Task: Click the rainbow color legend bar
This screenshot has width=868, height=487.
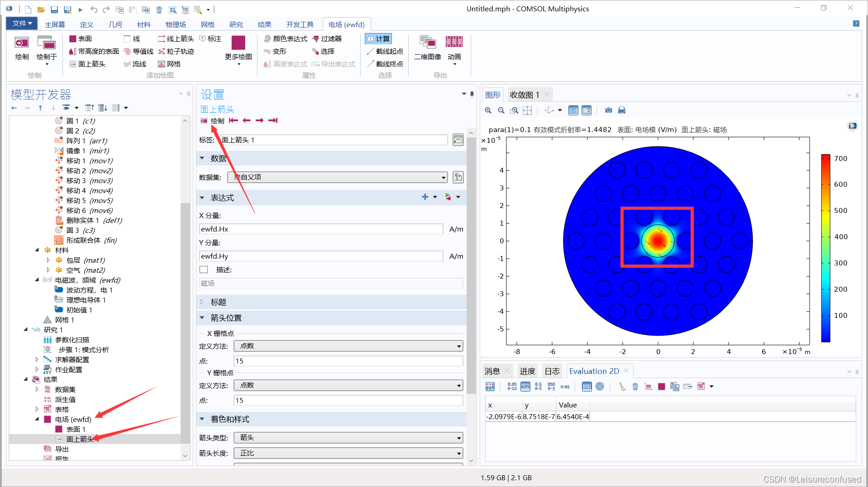Action: 826,248
